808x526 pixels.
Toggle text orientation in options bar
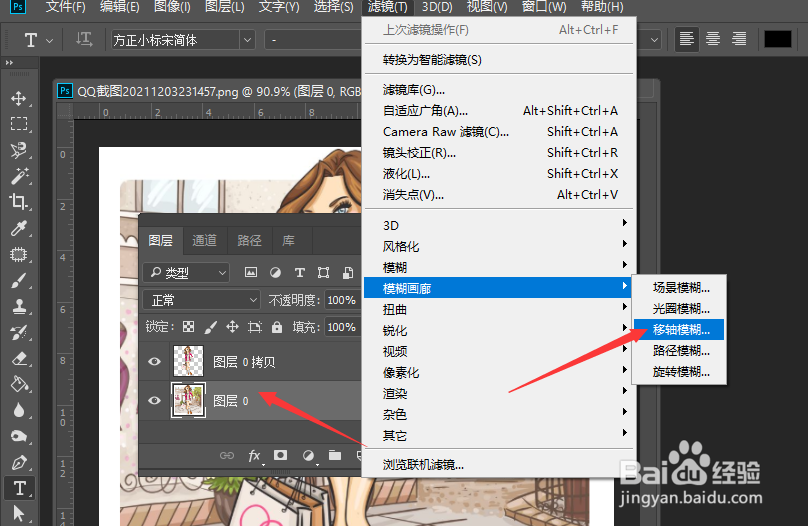tap(84, 40)
